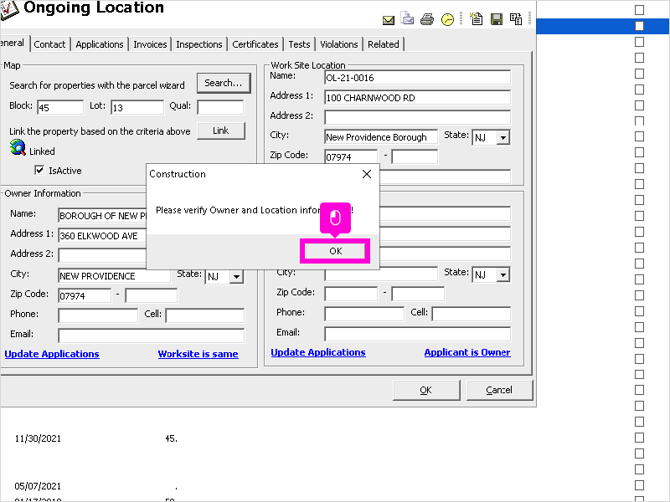The width and height of the screenshot is (670, 502).
Task: Click the Owner Name field BOROUGH OF NEW
Action: point(102,215)
